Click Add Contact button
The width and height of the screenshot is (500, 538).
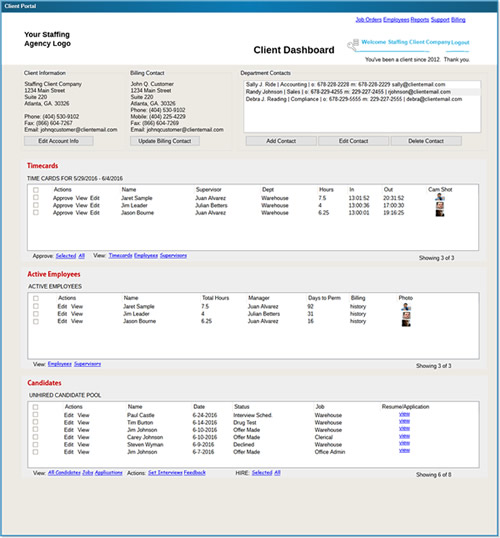(281, 141)
